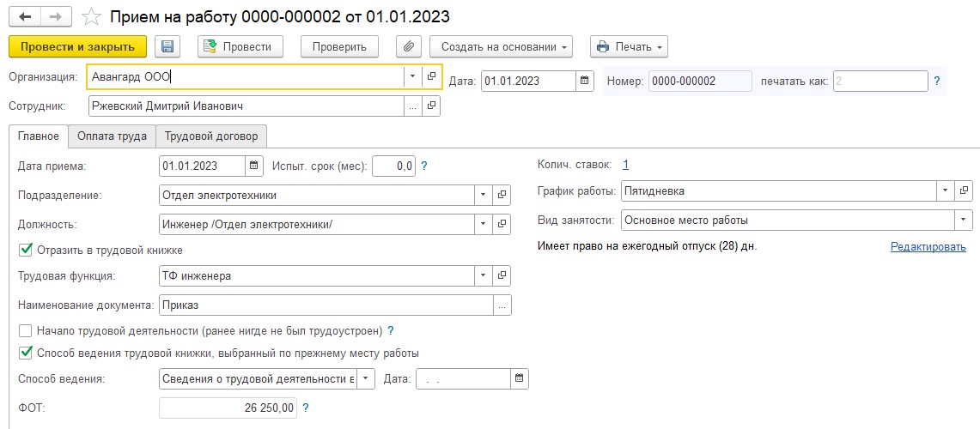The image size is (980, 429).
Task: Expand Вид занятости dropdown
Action: coord(964,220)
